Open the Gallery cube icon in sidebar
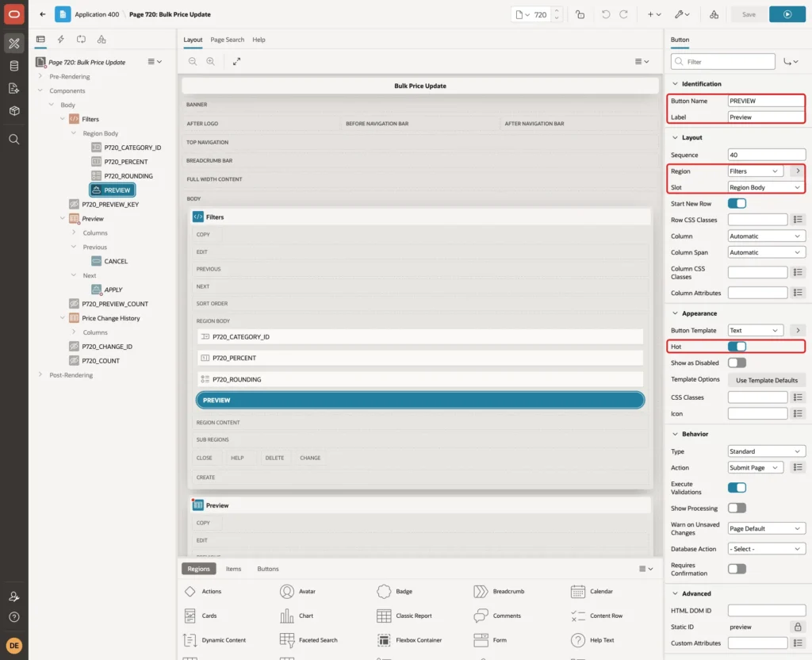 click(14, 111)
